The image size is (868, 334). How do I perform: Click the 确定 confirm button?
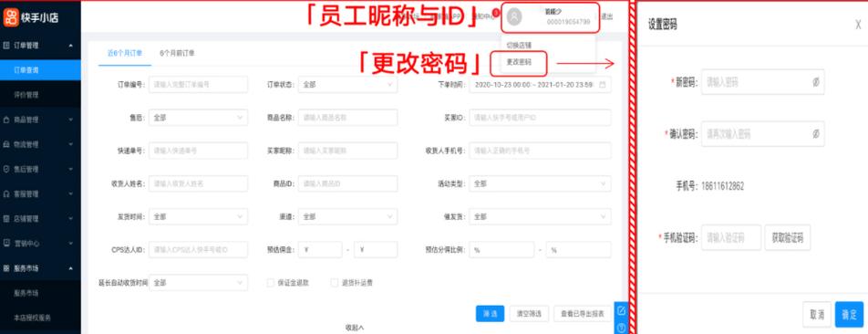pyautogui.click(x=849, y=314)
